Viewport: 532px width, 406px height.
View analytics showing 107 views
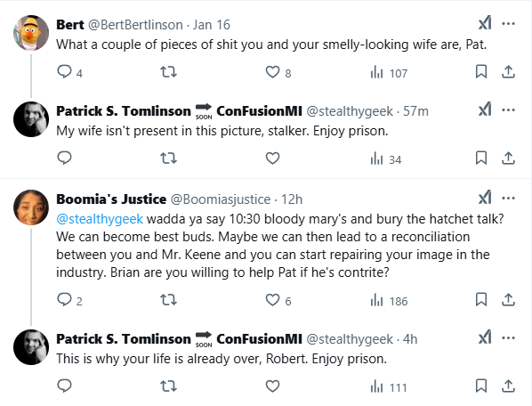[389, 73]
